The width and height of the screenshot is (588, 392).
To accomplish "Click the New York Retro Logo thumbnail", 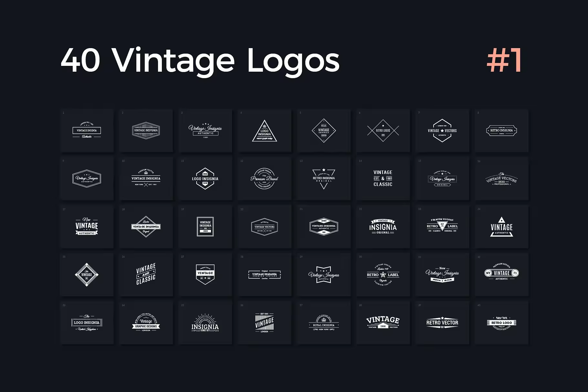I will pyautogui.click(x=501, y=323).
